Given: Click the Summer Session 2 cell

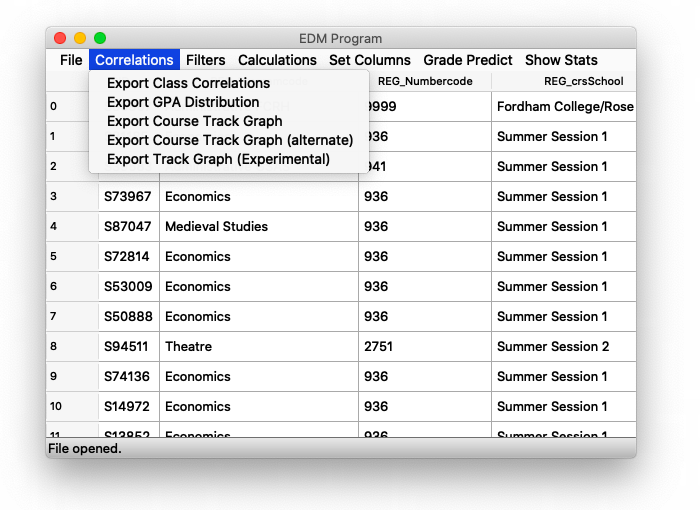Looking at the screenshot, I should pyautogui.click(x=564, y=347).
